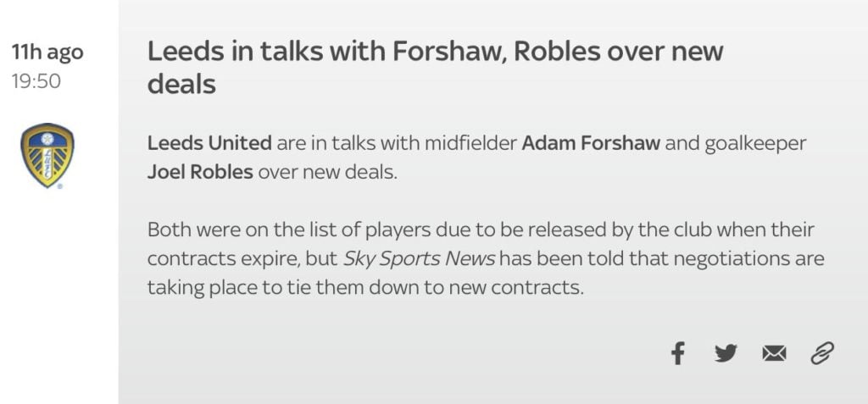Share the story via Twitter icon
The image size is (868, 404).
[x=726, y=353]
